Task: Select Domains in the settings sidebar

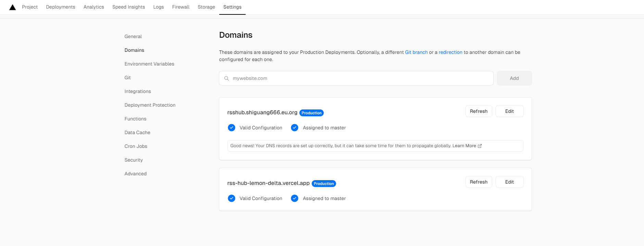Action: tap(134, 50)
